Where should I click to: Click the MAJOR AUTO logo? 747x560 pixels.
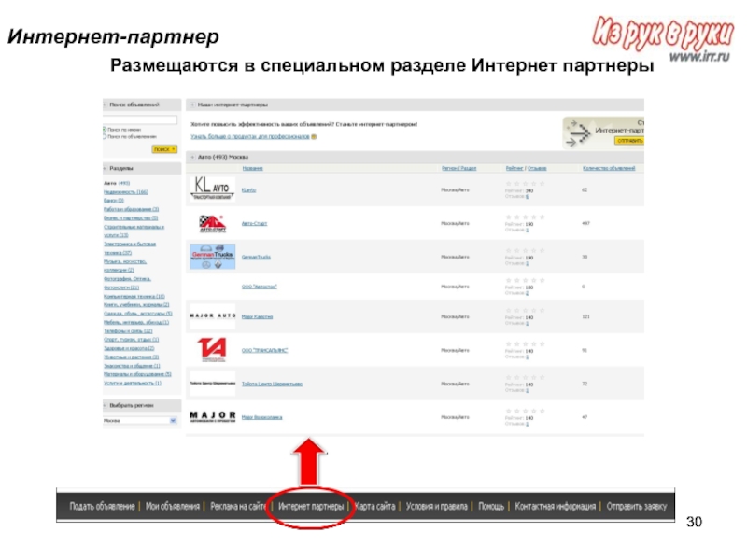(213, 315)
